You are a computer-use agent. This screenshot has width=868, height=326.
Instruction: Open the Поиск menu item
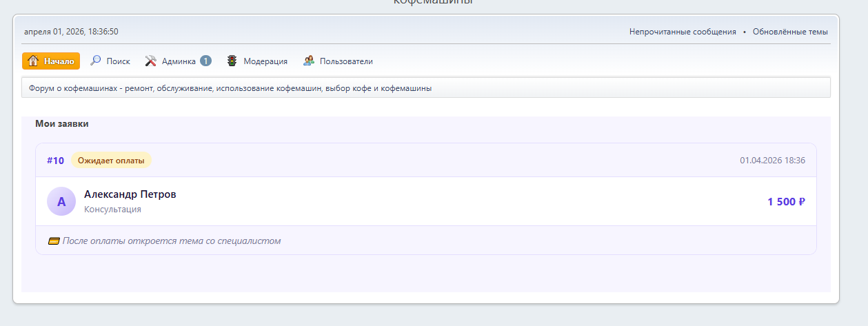118,61
